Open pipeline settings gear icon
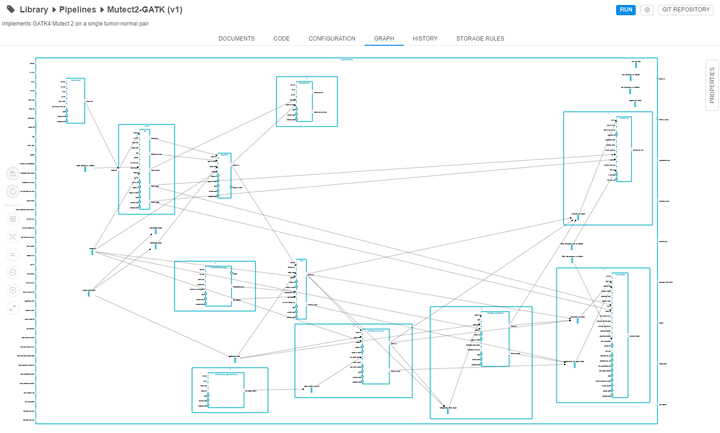 (x=647, y=9)
